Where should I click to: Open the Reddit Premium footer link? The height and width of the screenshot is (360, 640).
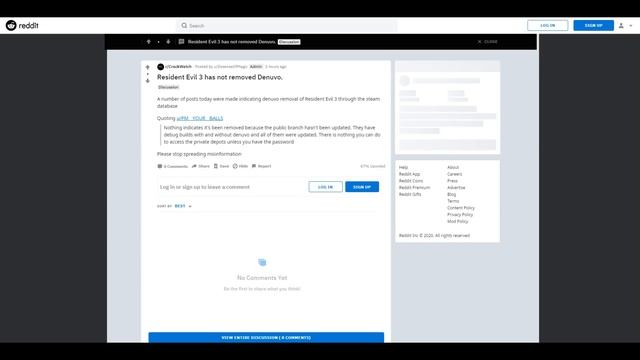414,187
